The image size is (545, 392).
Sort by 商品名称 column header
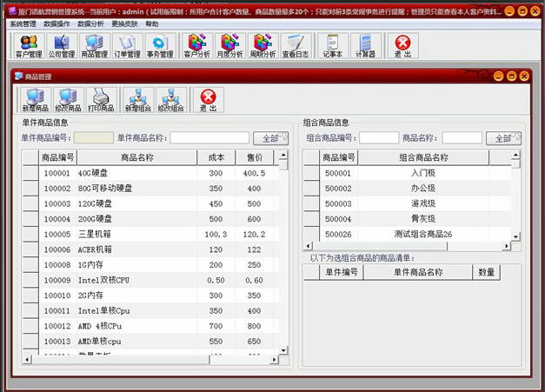click(x=137, y=158)
